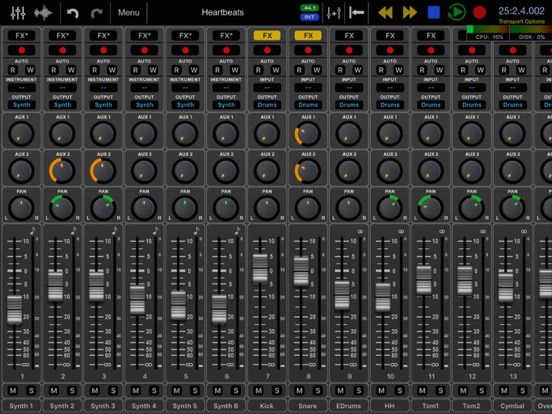The image size is (552, 414).
Task: Click the 44.1 sample rate indicator
Action: pyautogui.click(x=309, y=8)
